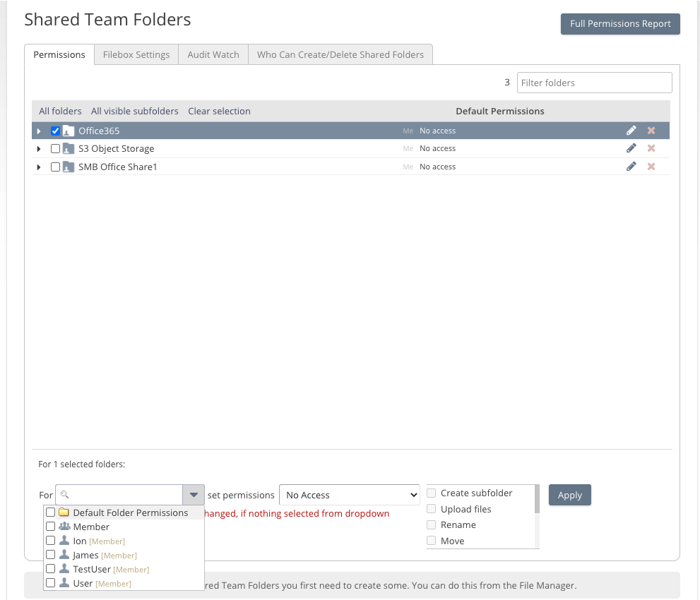This screenshot has height=600, width=700.
Task: Click the delete X for S3 Object Storage
Action: pyautogui.click(x=651, y=148)
